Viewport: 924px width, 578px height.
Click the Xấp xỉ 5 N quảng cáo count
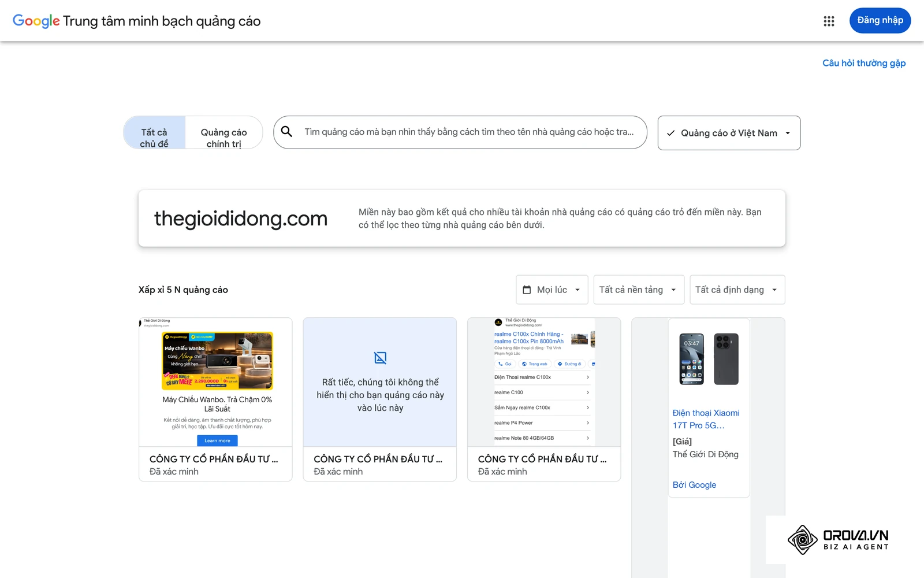(x=183, y=290)
